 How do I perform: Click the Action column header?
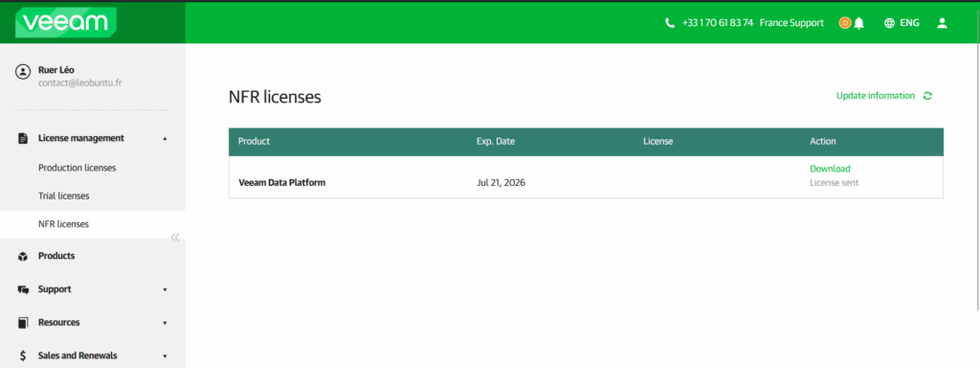(822, 142)
